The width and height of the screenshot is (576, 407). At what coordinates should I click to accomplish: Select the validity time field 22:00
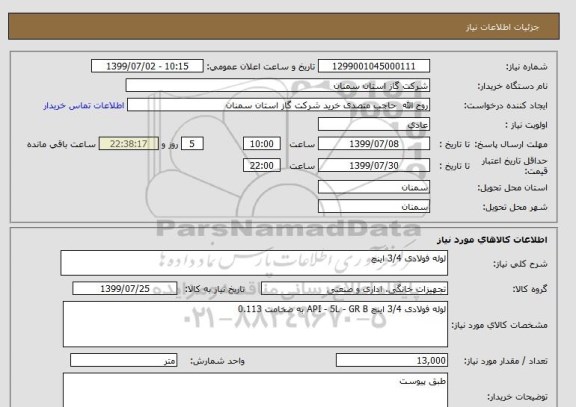click(262, 165)
